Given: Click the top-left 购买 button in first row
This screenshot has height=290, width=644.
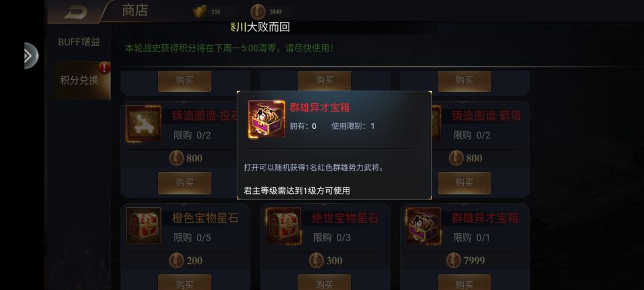Looking at the screenshot, I should click(x=185, y=81).
